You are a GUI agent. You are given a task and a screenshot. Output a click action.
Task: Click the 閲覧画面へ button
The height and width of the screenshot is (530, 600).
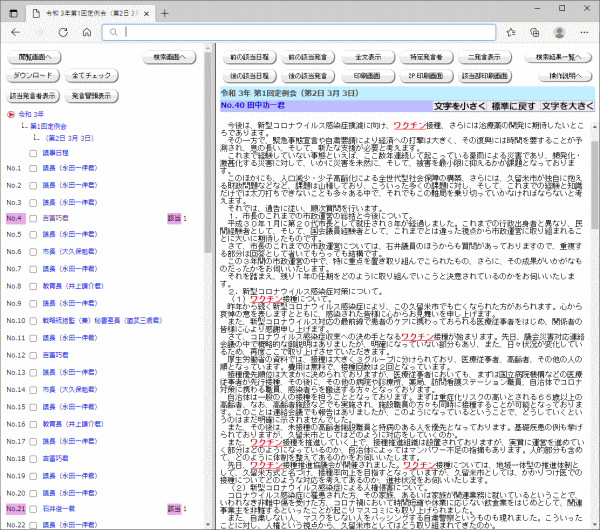(34, 57)
